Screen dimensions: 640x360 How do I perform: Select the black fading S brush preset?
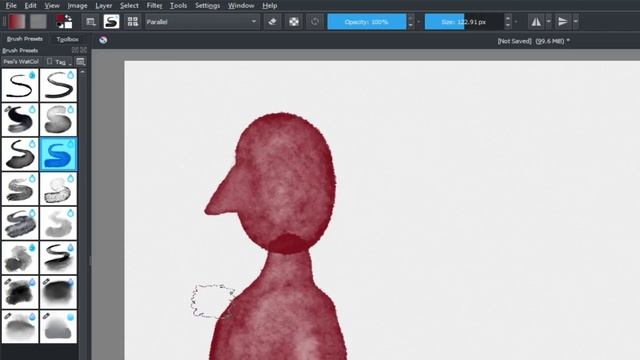20,154
